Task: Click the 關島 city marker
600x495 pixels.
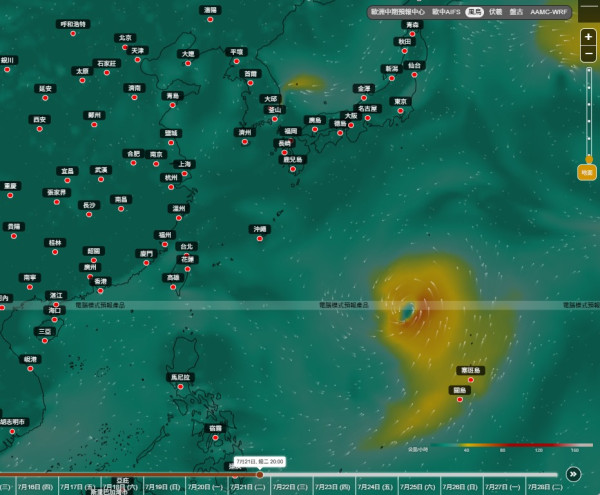Action: (460, 399)
